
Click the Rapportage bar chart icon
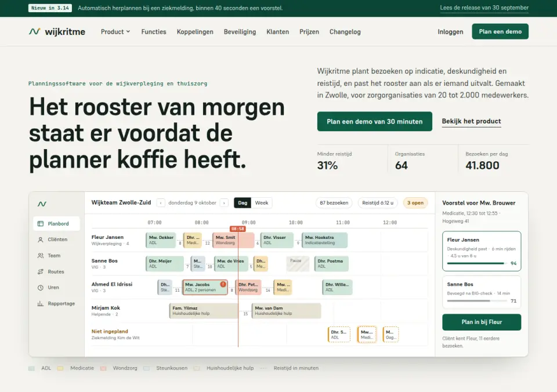[x=41, y=304]
